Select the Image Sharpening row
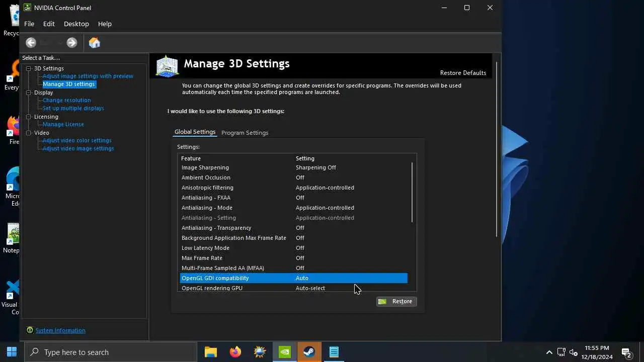Image resolution: width=644 pixels, height=362 pixels. (294, 167)
